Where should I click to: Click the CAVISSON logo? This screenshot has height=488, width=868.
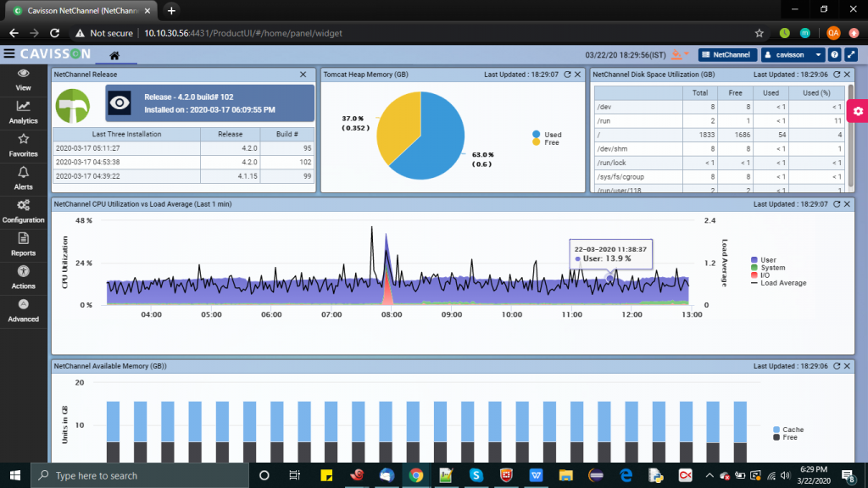click(55, 53)
